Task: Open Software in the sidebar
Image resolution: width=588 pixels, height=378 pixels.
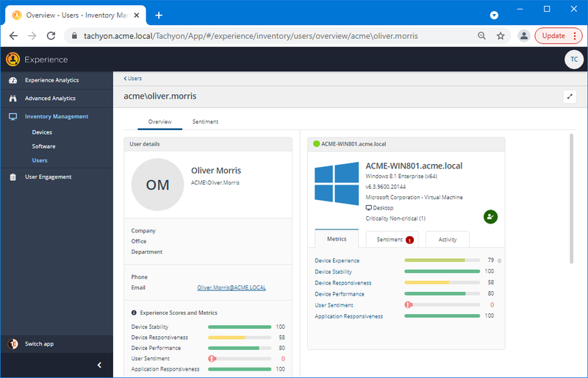Action: (43, 146)
